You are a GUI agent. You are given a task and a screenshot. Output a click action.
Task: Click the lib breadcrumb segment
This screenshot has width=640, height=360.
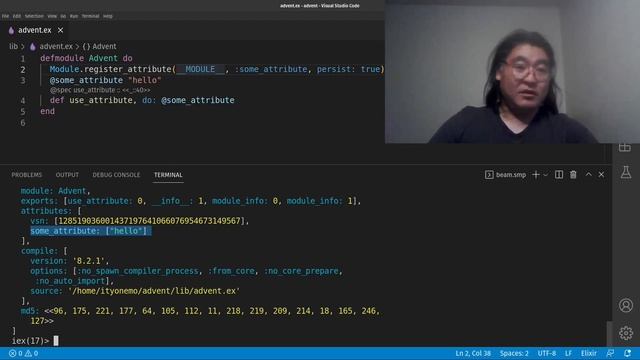point(13,47)
